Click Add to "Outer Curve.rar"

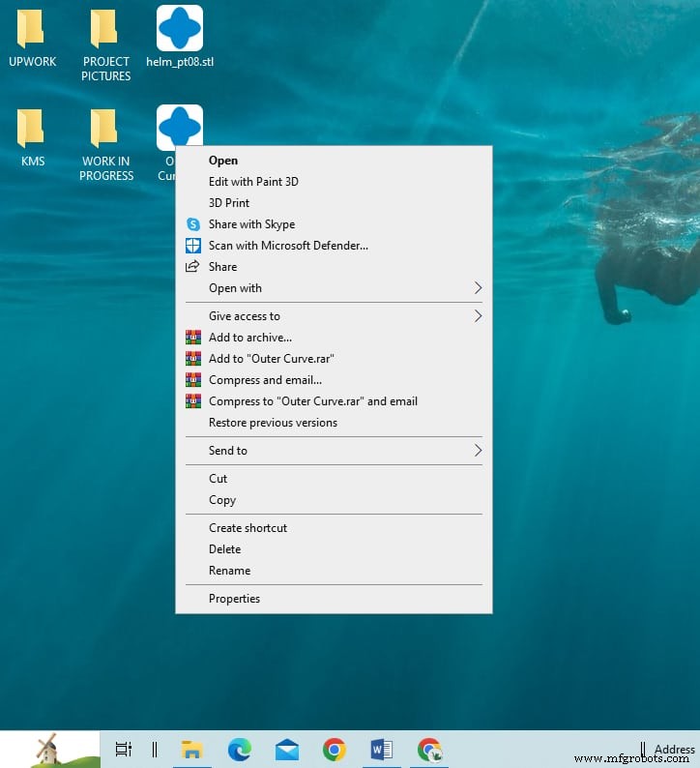click(x=334, y=359)
